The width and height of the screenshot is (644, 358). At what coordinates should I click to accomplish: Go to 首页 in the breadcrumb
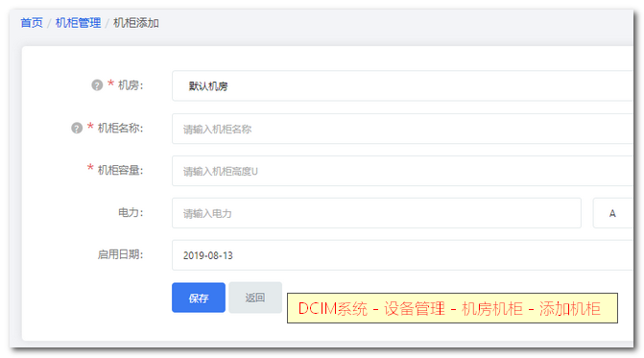pos(32,23)
